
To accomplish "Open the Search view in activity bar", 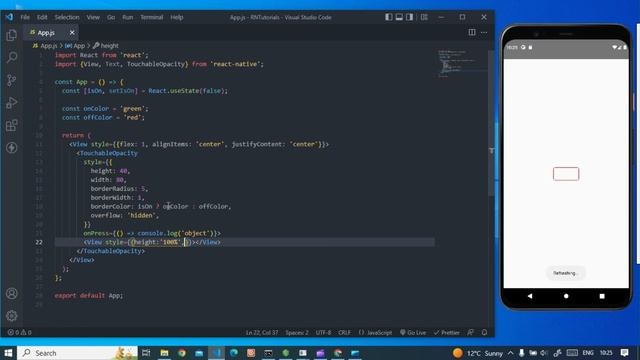I will 11,57.
